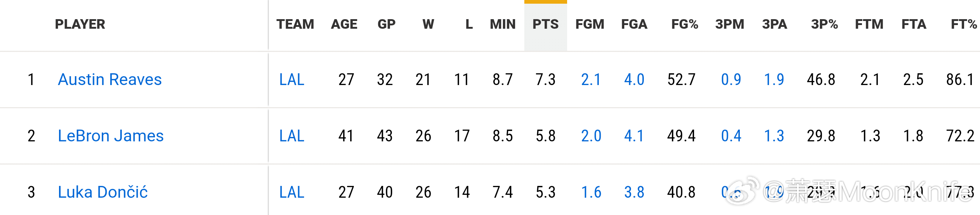Sort by 3PM column header
This screenshot has width=980, height=215.
(730, 24)
